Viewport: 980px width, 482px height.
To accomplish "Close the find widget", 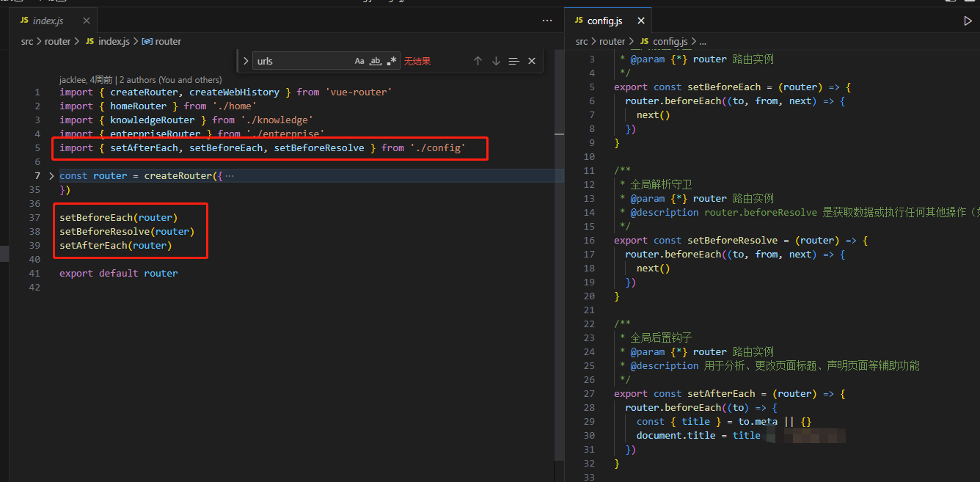I will pos(532,61).
